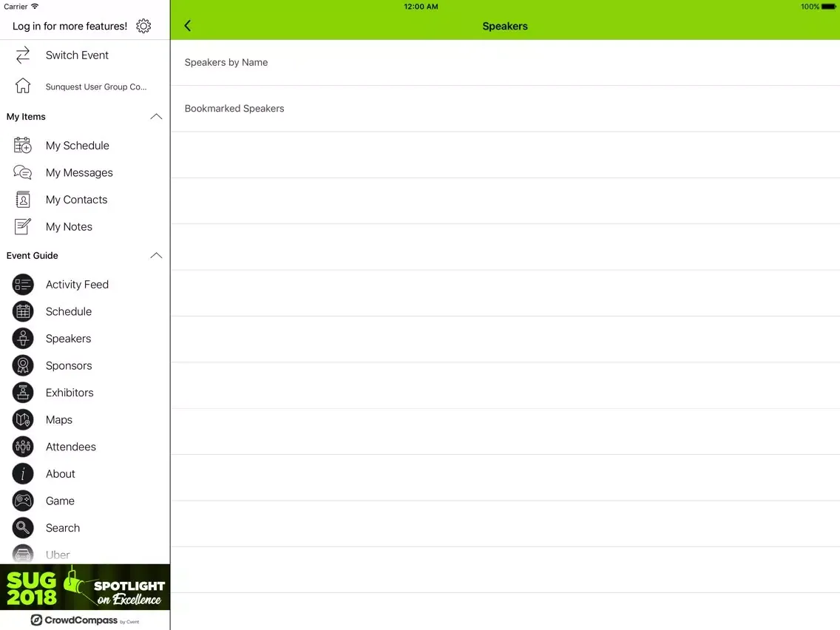Open settings gear icon

143,26
